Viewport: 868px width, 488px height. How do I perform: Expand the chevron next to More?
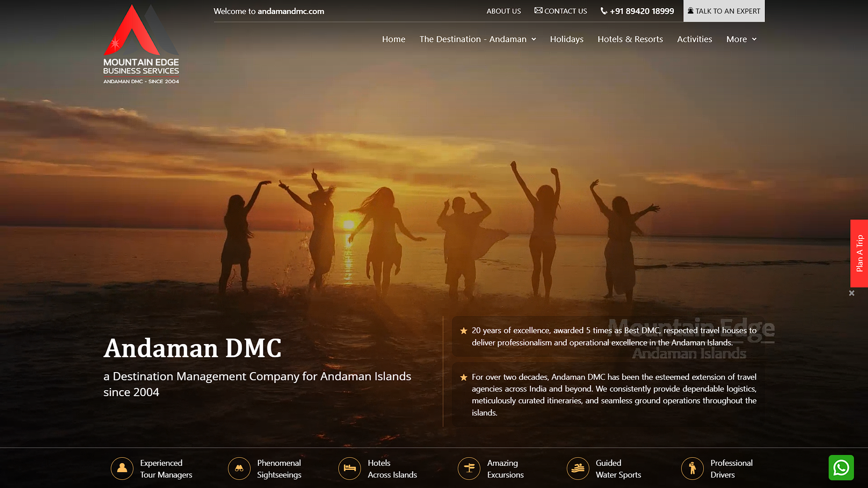click(x=754, y=40)
